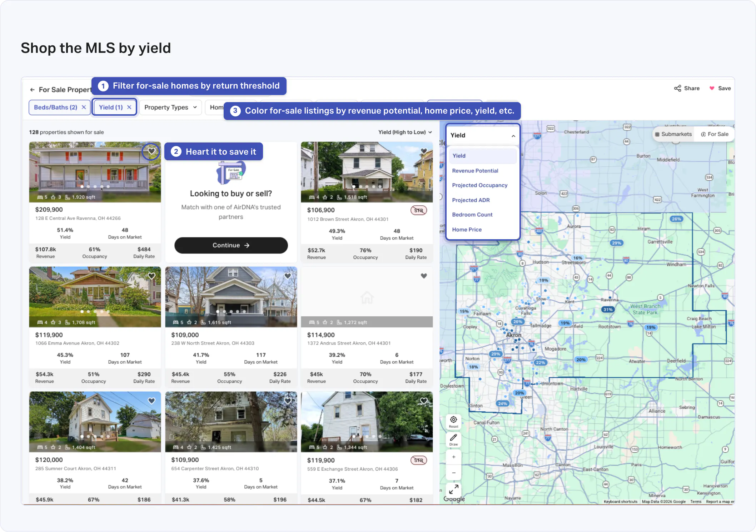Open the 128 E Central Ave listing photo
Image resolution: width=756 pixels, height=532 pixels.
pyautogui.click(x=95, y=172)
